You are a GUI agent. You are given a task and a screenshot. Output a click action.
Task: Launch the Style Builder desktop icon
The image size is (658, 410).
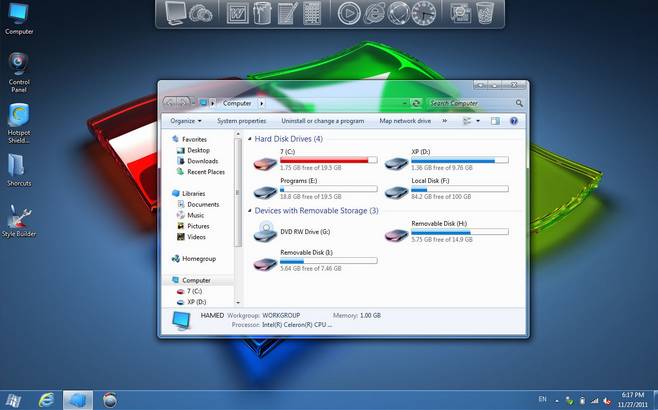19,221
